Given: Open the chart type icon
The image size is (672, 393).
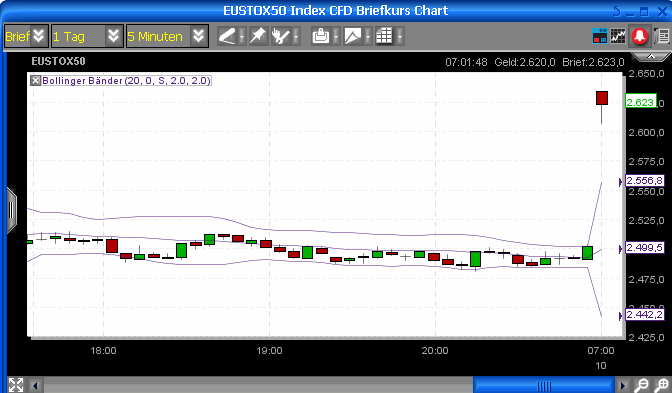Looking at the screenshot, I should [x=352, y=36].
